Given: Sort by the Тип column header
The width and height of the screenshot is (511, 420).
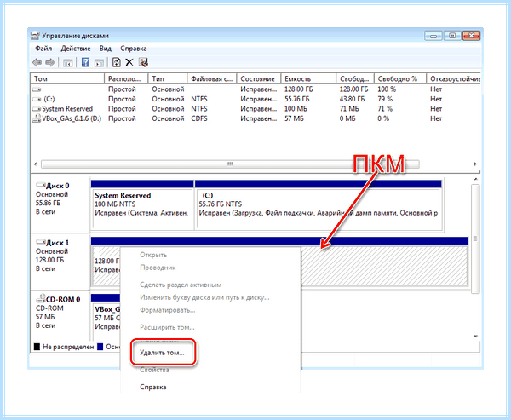Looking at the screenshot, I should [x=168, y=78].
